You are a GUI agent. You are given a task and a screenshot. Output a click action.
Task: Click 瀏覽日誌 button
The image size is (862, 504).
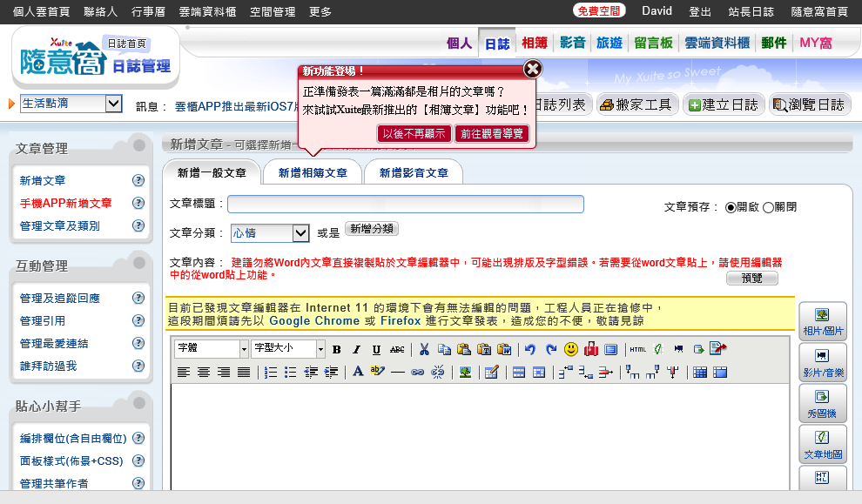coord(810,104)
